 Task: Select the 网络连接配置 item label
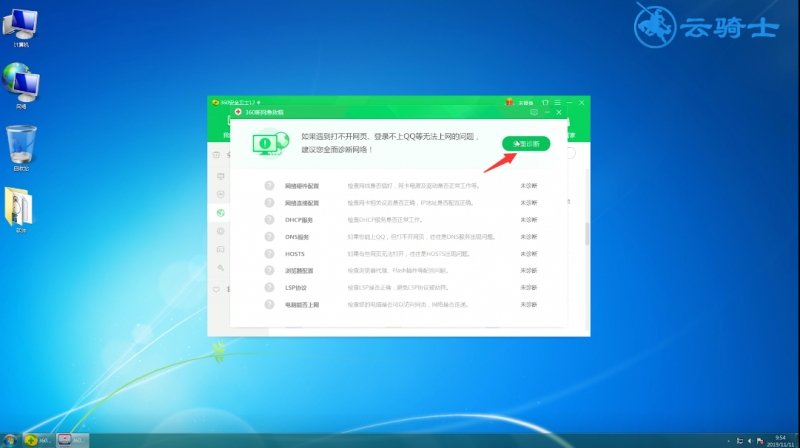[302, 203]
